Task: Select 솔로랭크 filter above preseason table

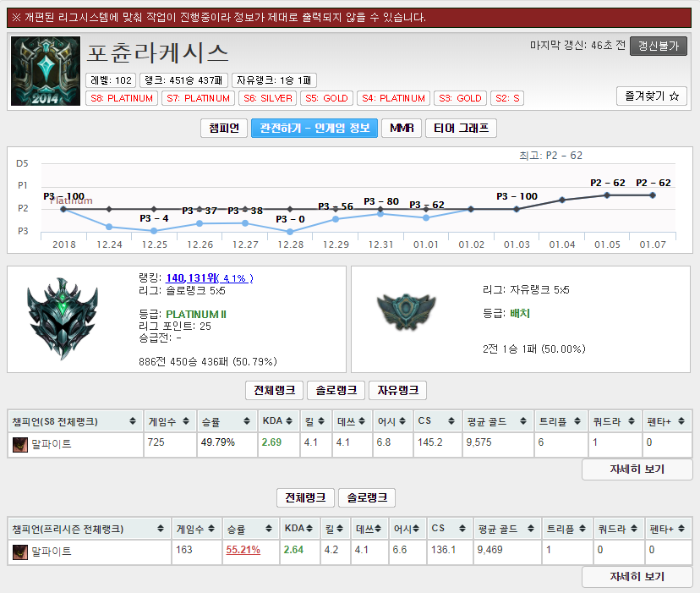Action: 367,497
